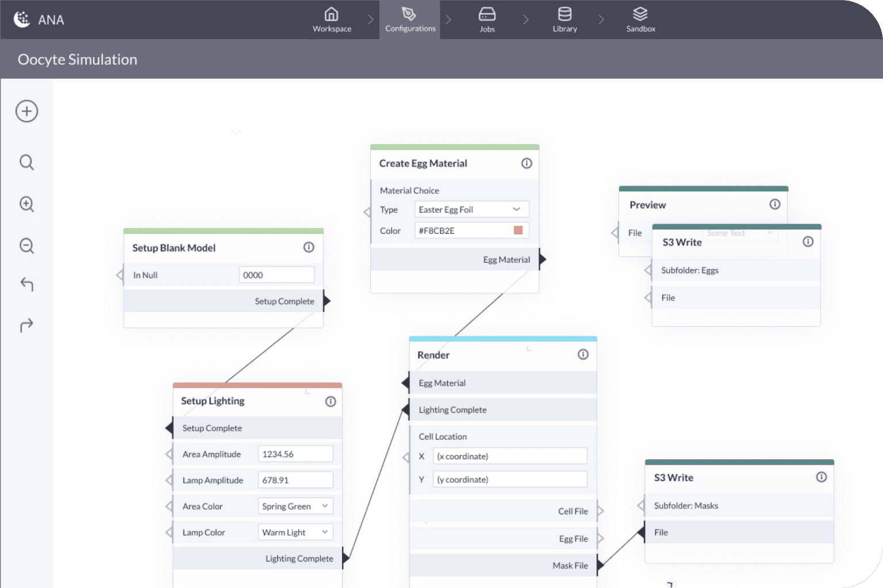Click the ANA logo icon
Image resolution: width=883 pixels, height=588 pixels.
point(22,20)
